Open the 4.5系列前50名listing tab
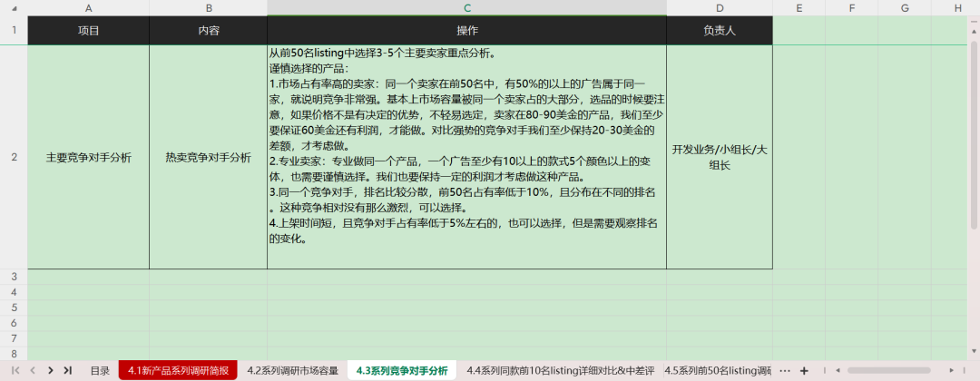This screenshot has height=381, width=980. (x=718, y=370)
